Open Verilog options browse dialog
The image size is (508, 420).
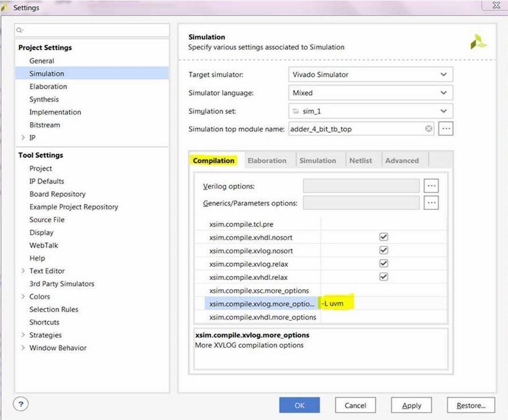click(x=431, y=186)
